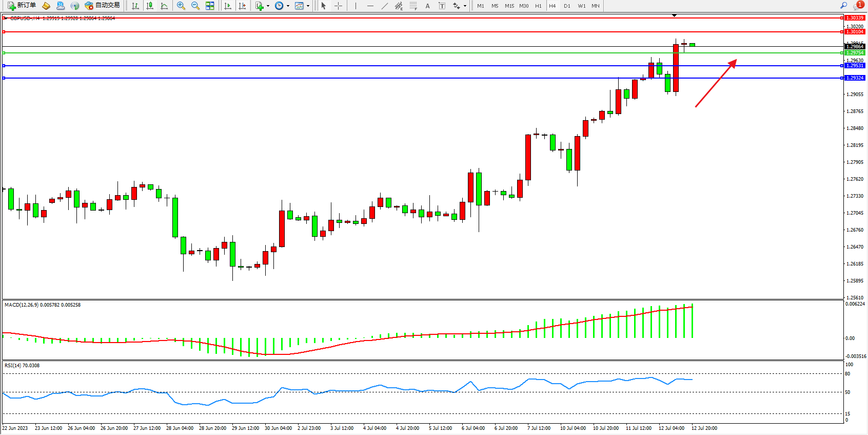This screenshot has width=868, height=435.
Task: Select the line chart icon
Action: tap(164, 6)
